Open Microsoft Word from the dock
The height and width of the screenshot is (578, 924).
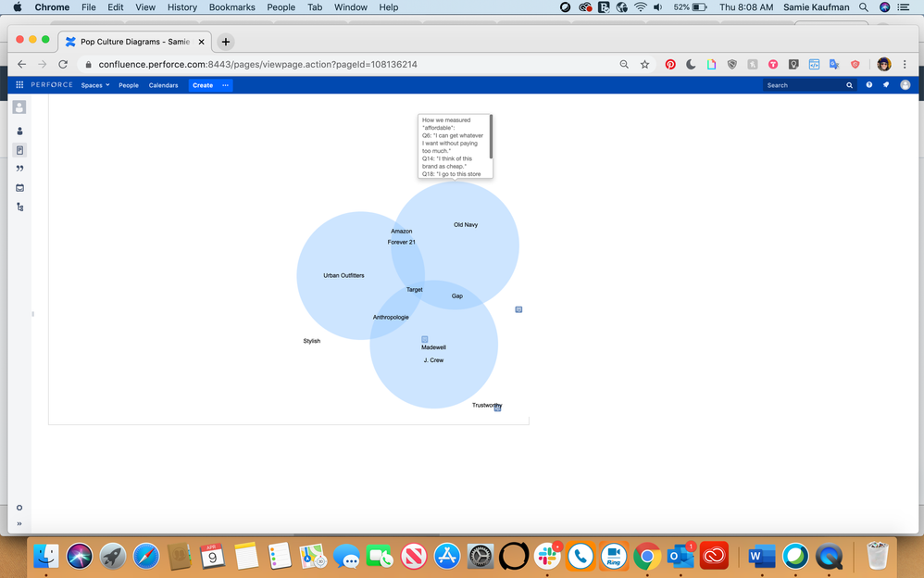[761, 556]
